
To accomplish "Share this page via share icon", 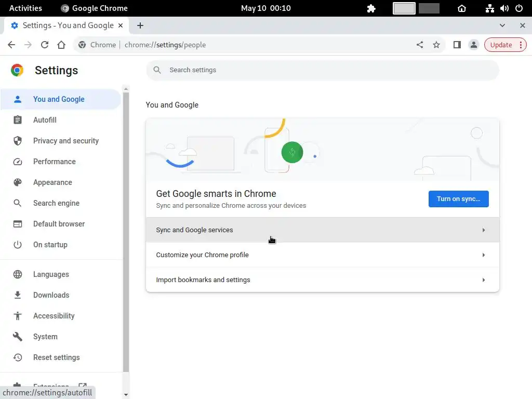I will click(420, 45).
